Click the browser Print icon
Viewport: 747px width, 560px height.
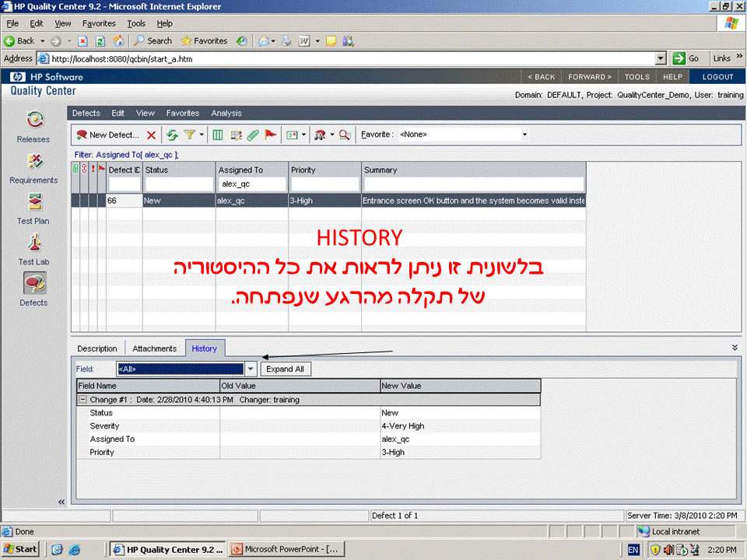286,41
